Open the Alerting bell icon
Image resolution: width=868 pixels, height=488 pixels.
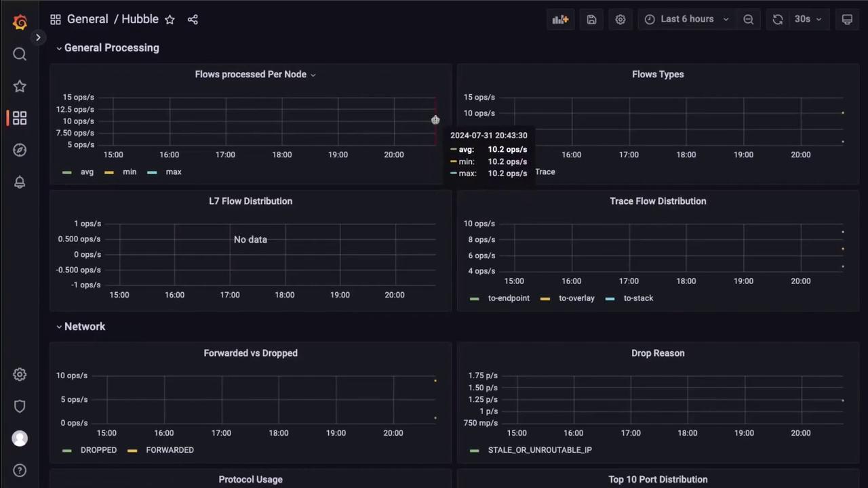(20, 182)
